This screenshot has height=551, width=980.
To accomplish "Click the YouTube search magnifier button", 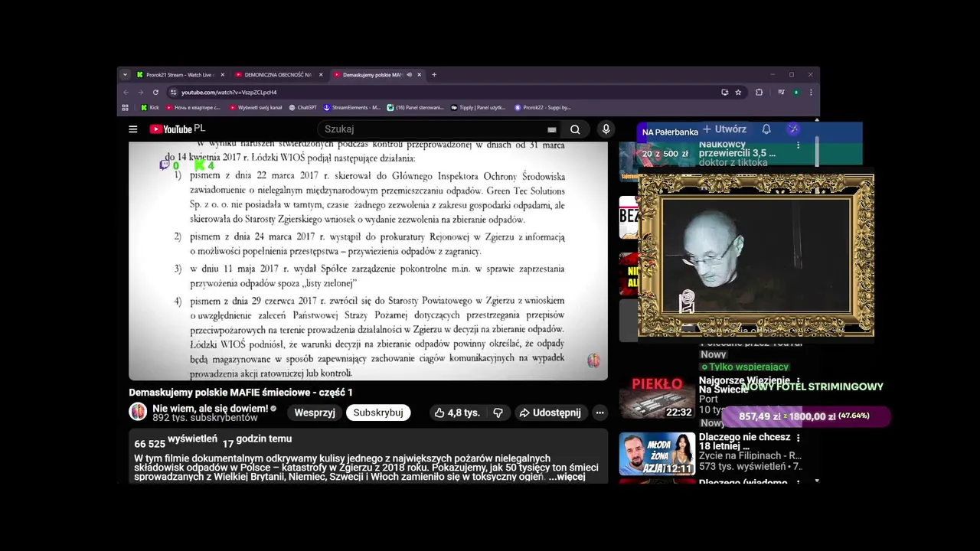I will click(x=575, y=129).
